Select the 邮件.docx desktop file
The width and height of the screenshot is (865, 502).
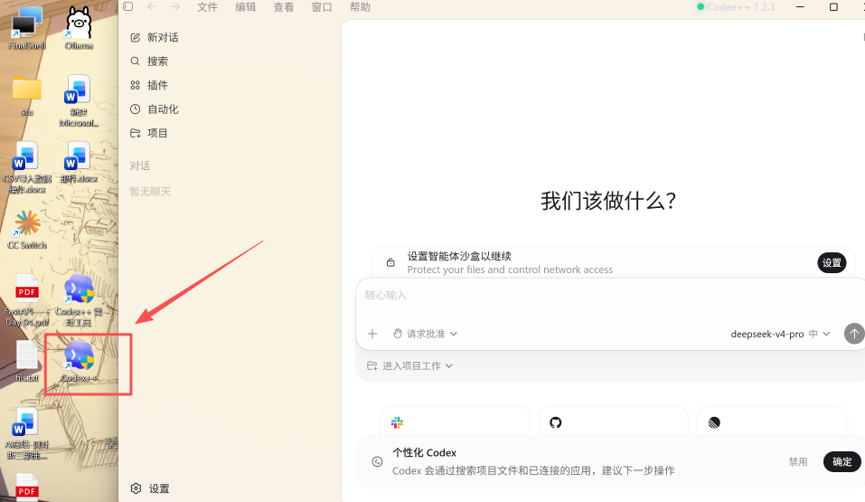pyautogui.click(x=79, y=162)
